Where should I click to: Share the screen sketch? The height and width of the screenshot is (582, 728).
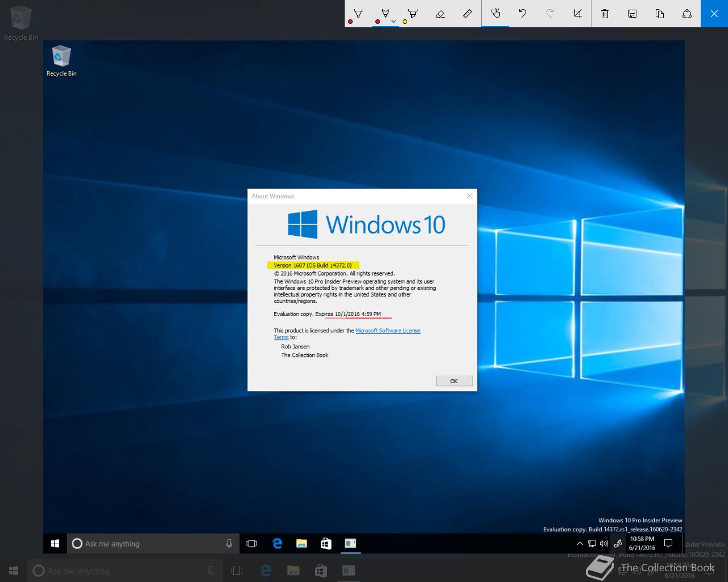point(687,14)
